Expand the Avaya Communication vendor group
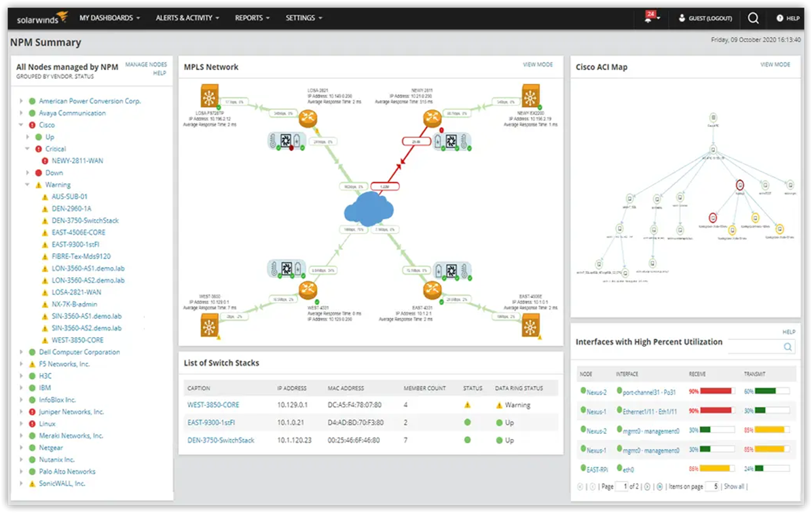Image resolution: width=812 pixels, height=513 pixels. point(21,113)
